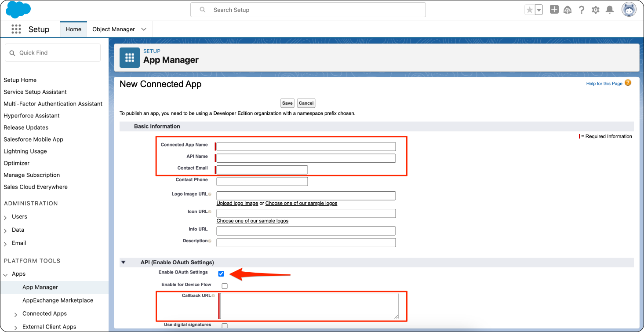The height and width of the screenshot is (332, 644).
Task: Click the Save button
Action: click(x=287, y=103)
